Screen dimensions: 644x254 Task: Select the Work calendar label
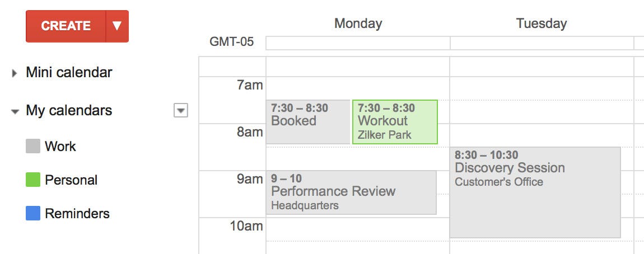tap(60, 146)
